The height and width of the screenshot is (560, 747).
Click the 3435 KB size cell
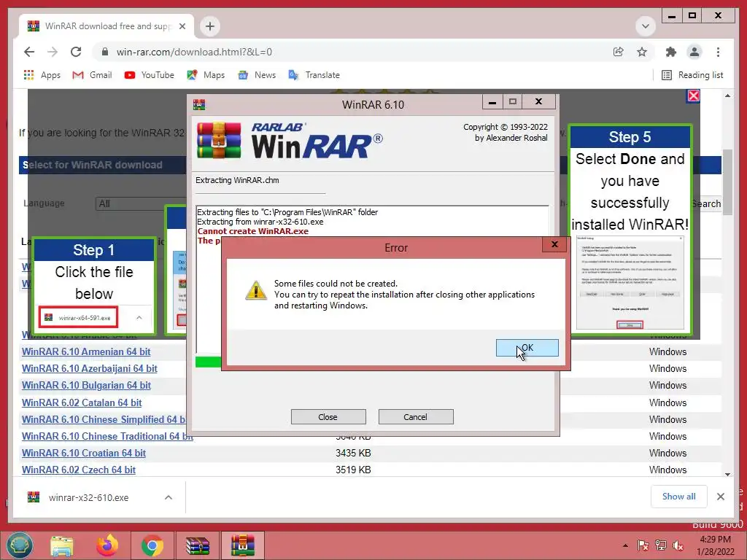353,453
